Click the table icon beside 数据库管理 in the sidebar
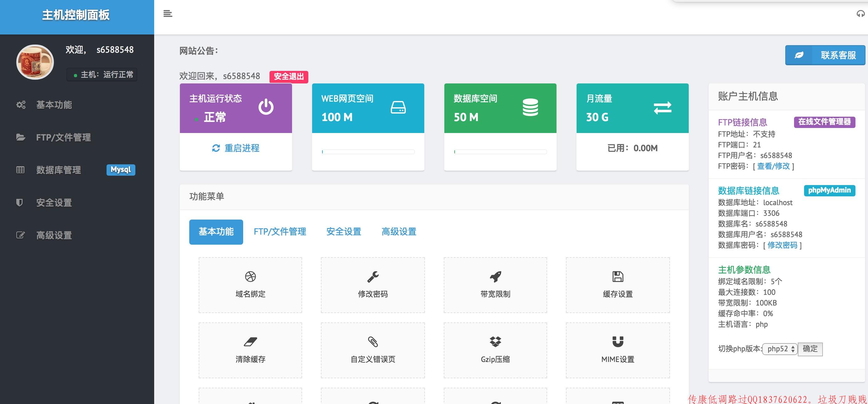Image resolution: width=868 pixels, height=404 pixels. tap(20, 170)
